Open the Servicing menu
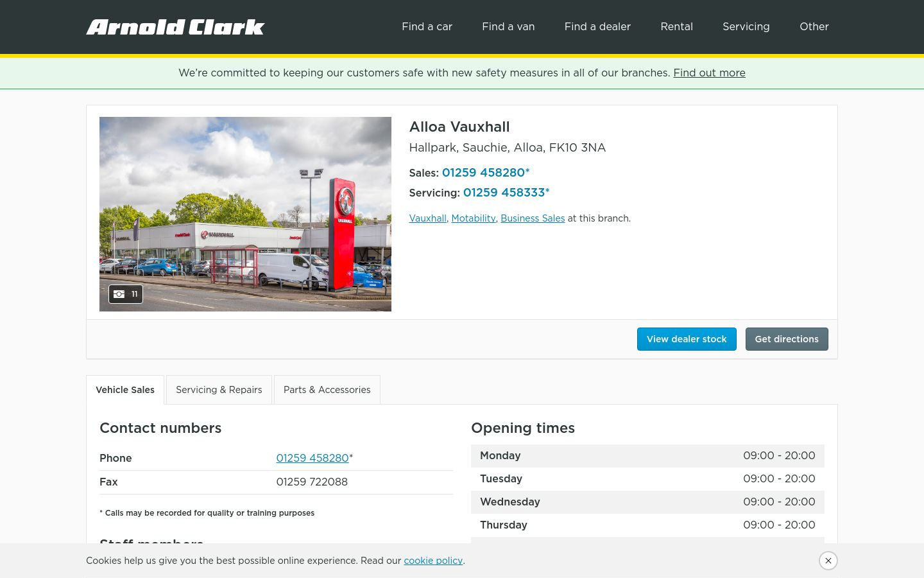This screenshot has height=578, width=924. pyautogui.click(x=746, y=26)
